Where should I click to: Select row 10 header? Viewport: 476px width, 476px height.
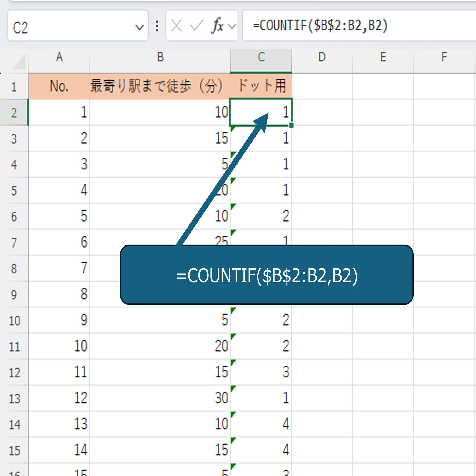pos(14,321)
